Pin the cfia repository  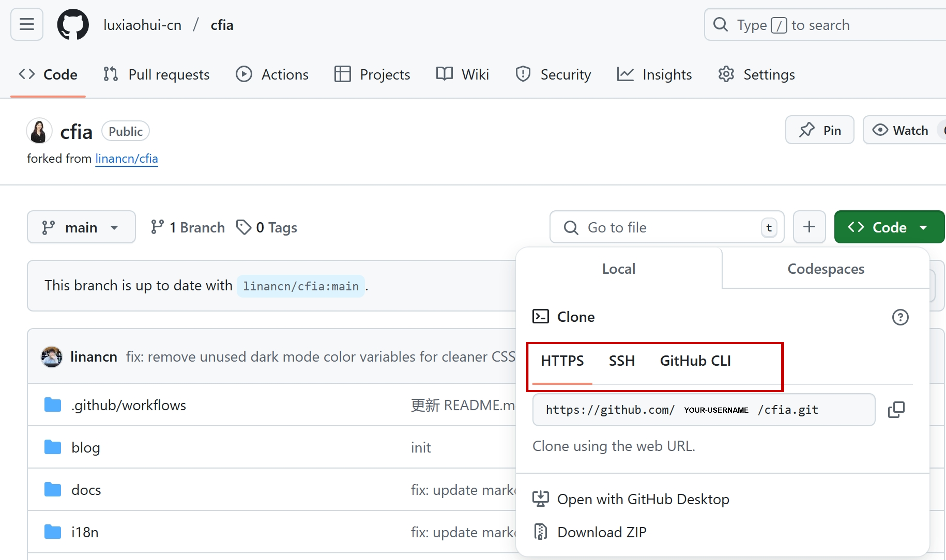coord(819,130)
